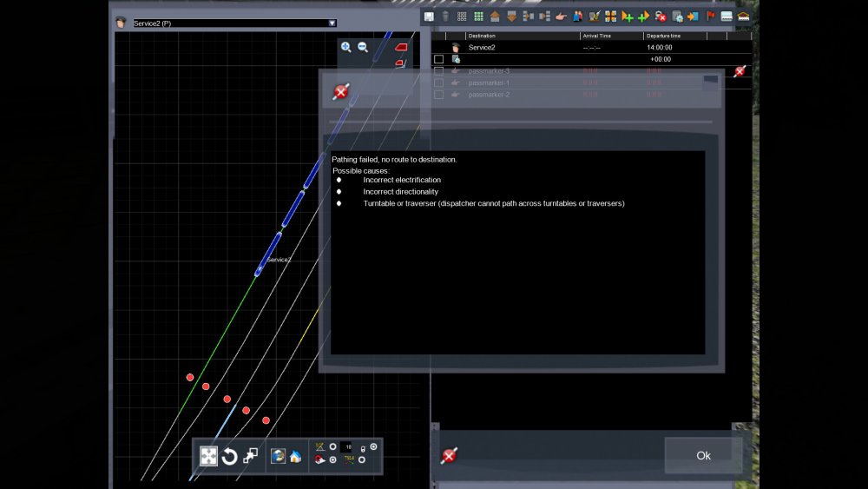The image size is (868, 489).
Task: Click the save floppy disk icon
Action: point(429,17)
